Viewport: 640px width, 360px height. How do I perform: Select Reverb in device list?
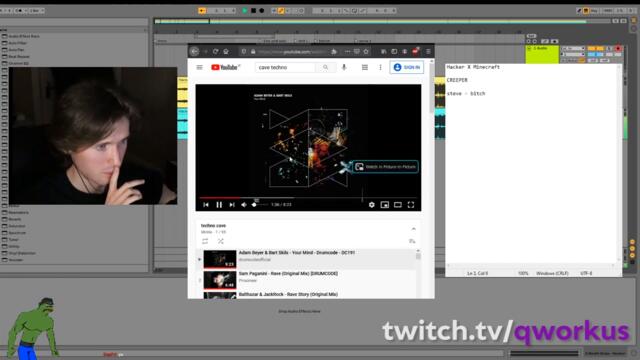point(15,219)
